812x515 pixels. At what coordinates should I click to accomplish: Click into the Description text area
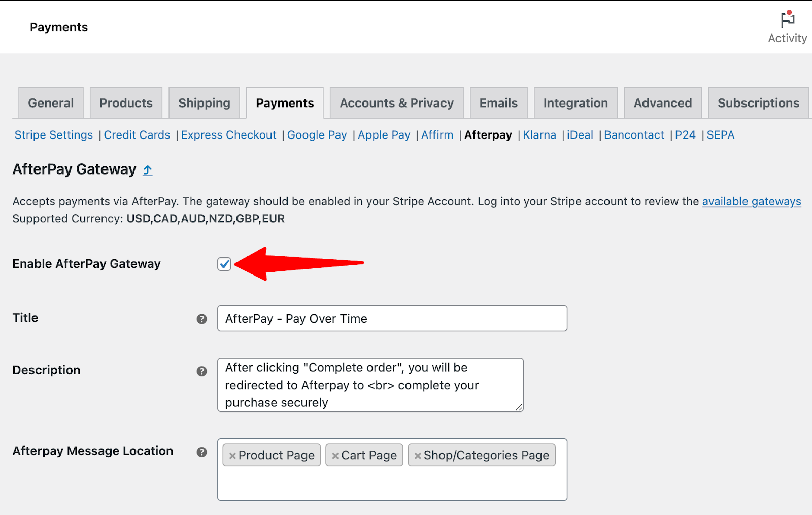click(370, 385)
